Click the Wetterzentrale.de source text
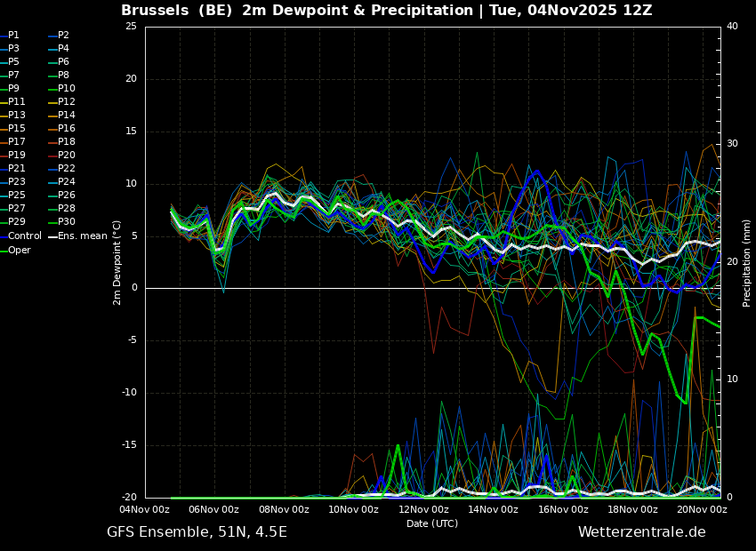Image resolution: width=756 pixels, height=551 pixels. pos(641,532)
